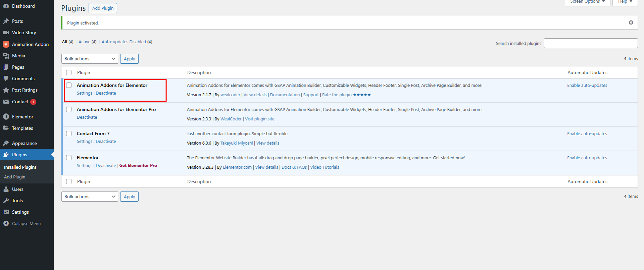
Task: Enable auto-updates for Animation Addons for Elementor
Action: [587, 86]
